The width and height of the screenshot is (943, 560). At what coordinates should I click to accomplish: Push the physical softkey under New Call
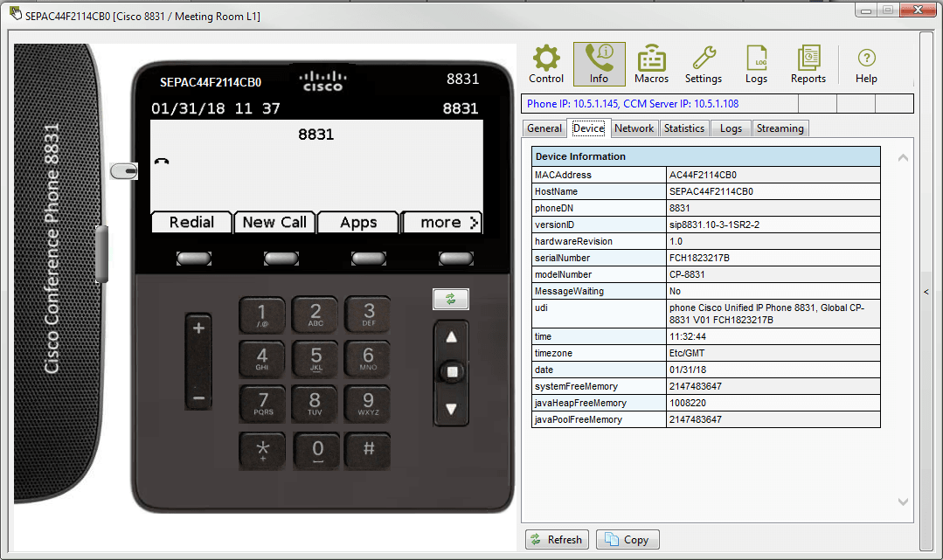tap(281, 259)
